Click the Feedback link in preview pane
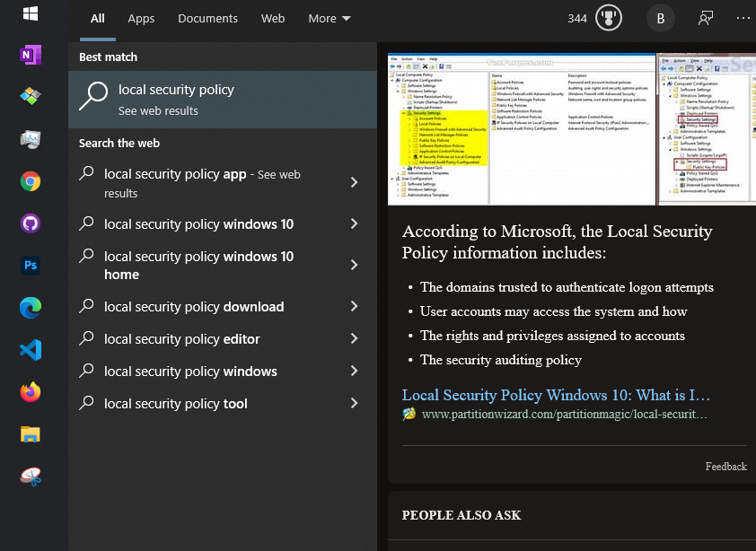 click(725, 466)
